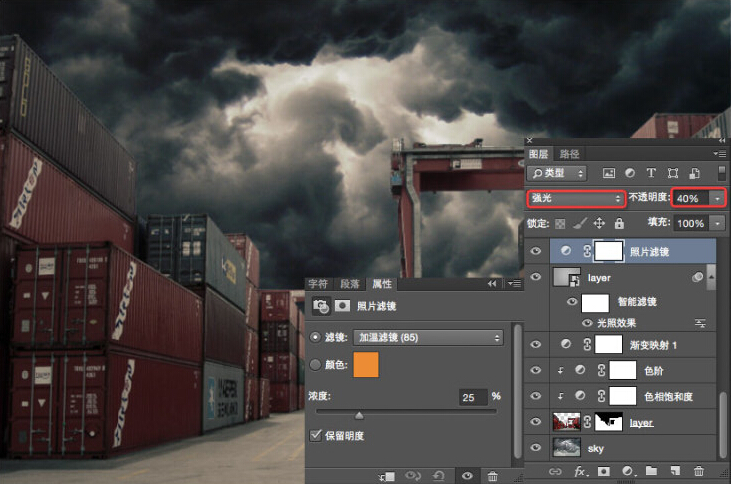Click the link layers chain icon
This screenshot has height=484, width=731.
pos(555,471)
